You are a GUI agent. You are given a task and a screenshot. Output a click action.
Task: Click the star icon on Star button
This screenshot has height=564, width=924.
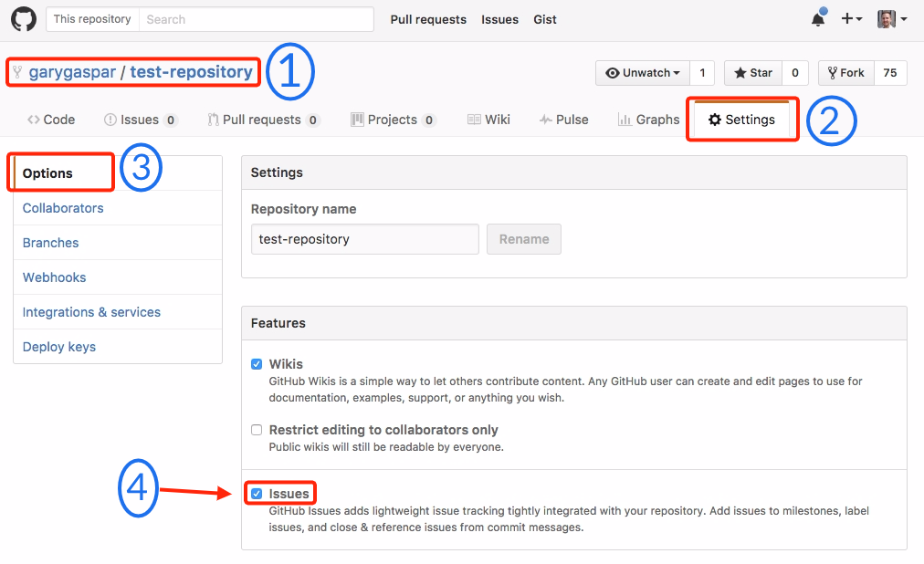click(x=740, y=72)
